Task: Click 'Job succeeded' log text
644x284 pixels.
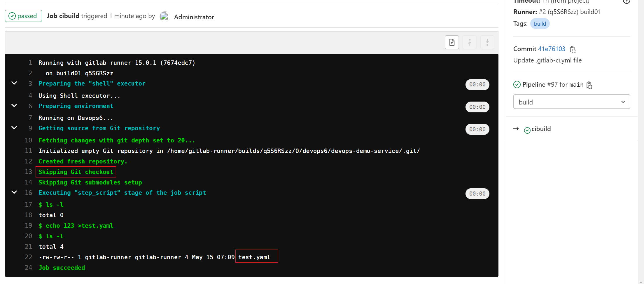Action: [62, 268]
